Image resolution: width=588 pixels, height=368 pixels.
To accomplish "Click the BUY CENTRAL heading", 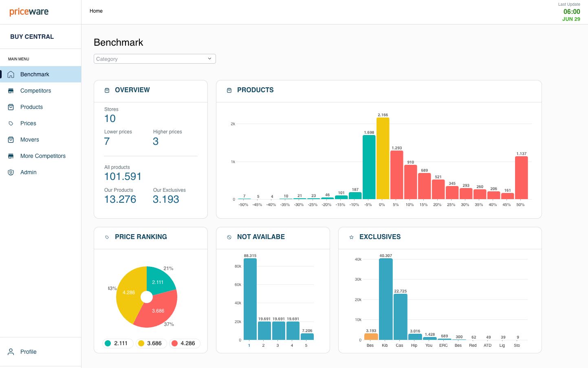I will pyautogui.click(x=32, y=37).
